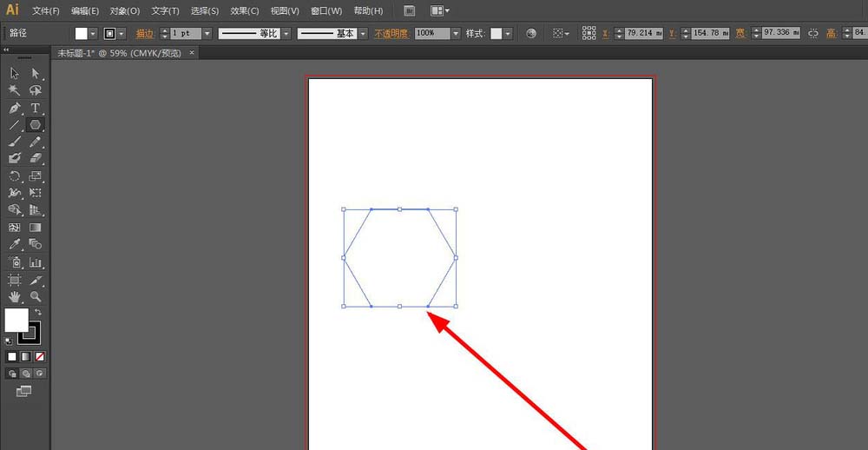Open fill color dropdown in control bar
Viewport: 868px width, 450px height.
93,33
